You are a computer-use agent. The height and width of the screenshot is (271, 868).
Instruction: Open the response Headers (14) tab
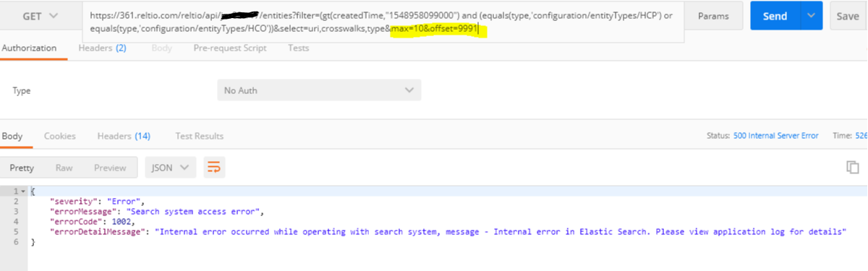click(x=124, y=136)
